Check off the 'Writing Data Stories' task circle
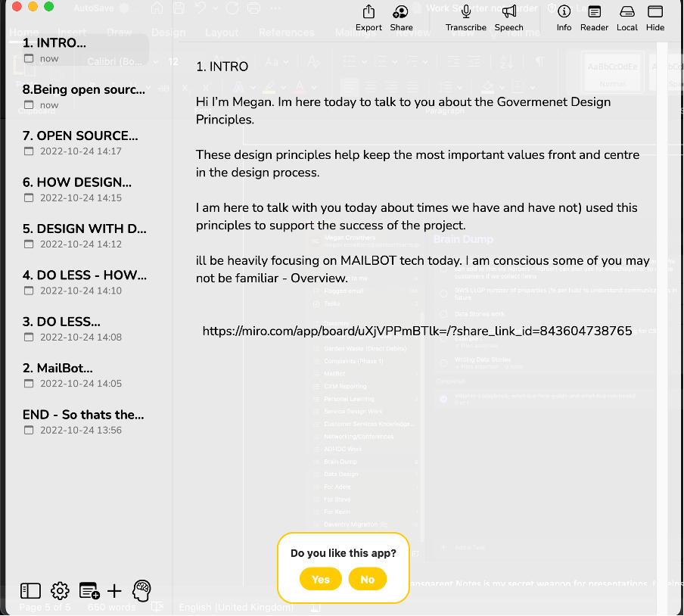684x616 pixels. (x=443, y=363)
